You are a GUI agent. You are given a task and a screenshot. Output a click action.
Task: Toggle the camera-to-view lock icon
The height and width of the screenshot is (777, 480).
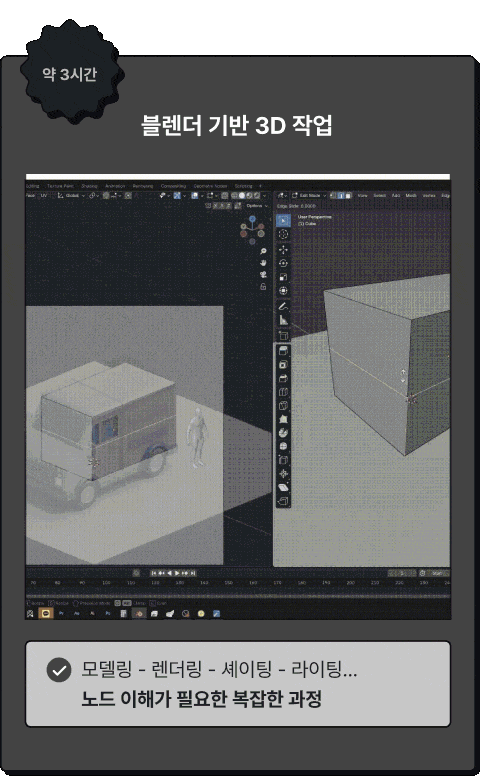[x=263, y=286]
